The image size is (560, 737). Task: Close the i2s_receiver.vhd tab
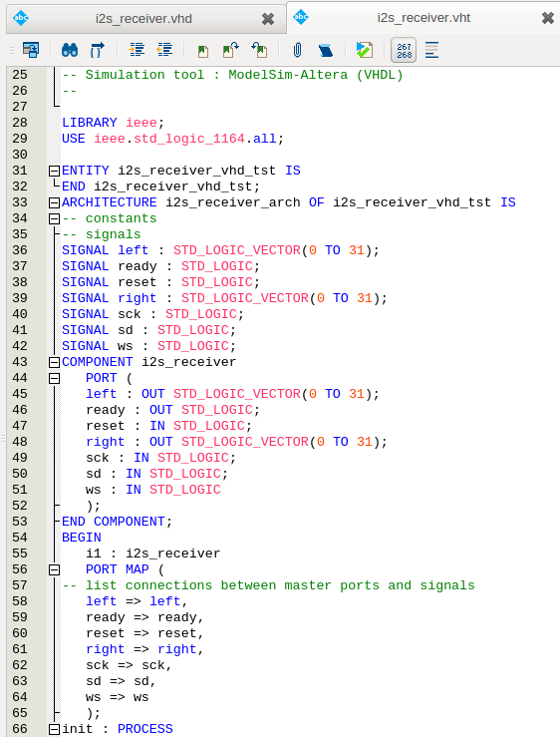coord(268,19)
